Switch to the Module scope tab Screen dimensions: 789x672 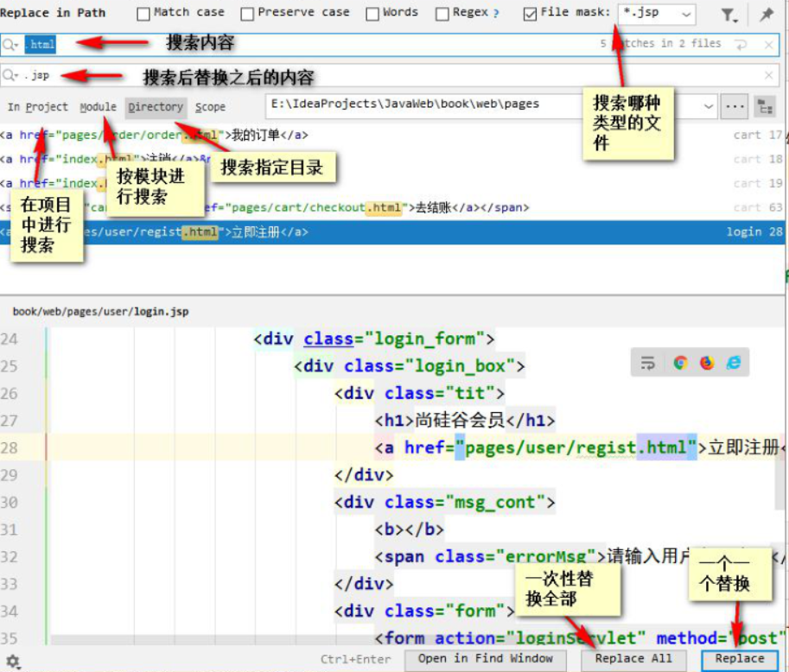(99, 107)
